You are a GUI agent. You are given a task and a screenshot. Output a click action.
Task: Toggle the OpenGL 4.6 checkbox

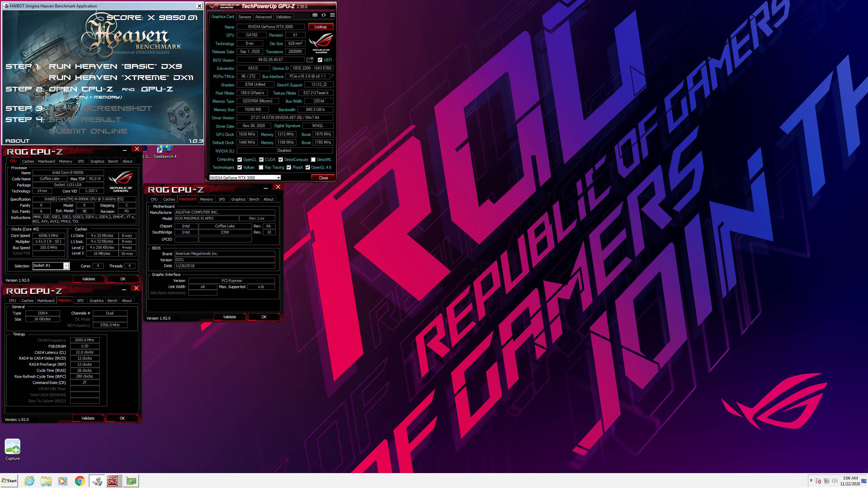[x=308, y=167]
